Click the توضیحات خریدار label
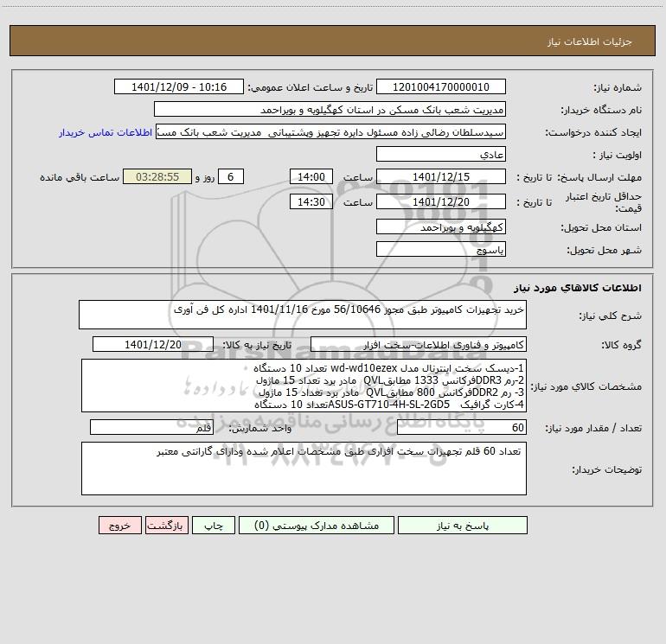666x644 pixels. point(607,469)
